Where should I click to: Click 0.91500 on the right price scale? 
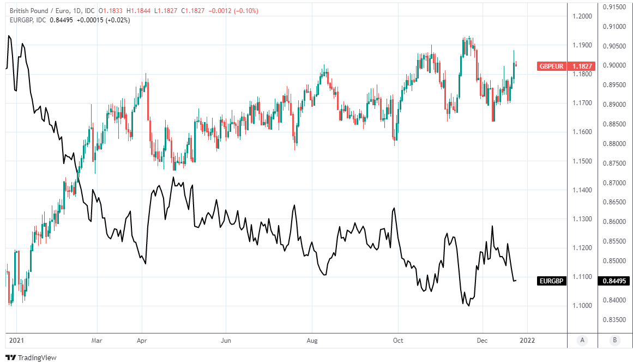click(x=615, y=7)
